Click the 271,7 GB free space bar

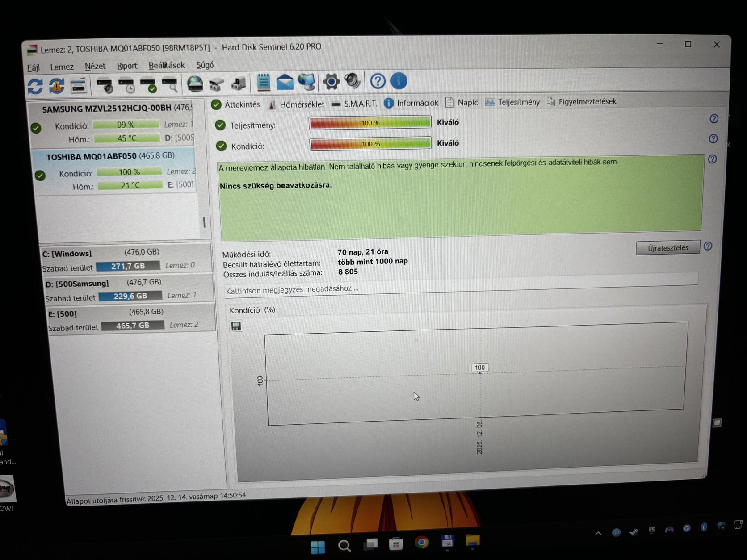pos(128,266)
